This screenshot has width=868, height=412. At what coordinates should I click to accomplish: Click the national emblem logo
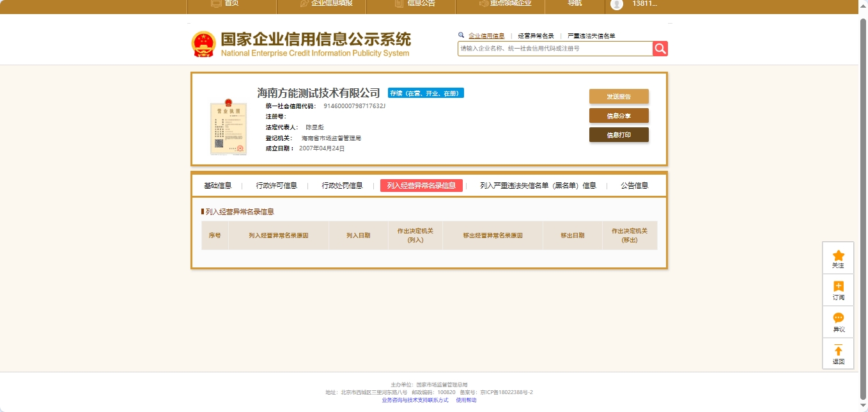[x=204, y=44]
